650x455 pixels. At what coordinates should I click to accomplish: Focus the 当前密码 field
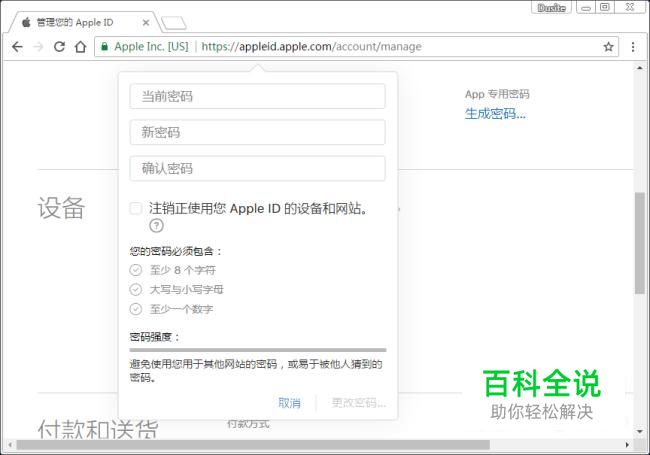(257, 96)
